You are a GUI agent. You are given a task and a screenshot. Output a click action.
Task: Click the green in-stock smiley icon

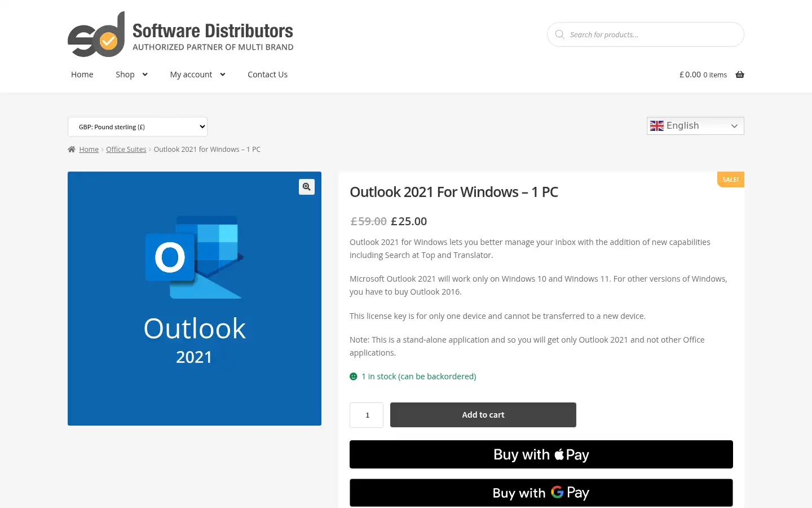click(354, 376)
